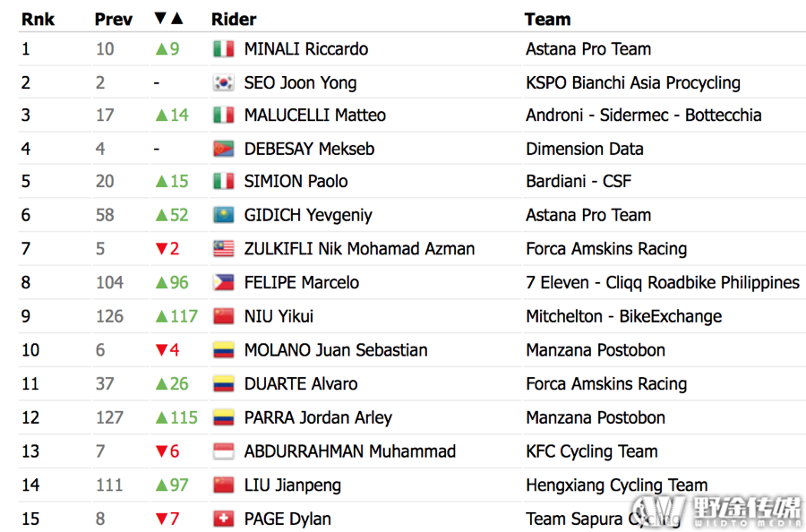The height and width of the screenshot is (532, 806).
Task: Click Philippine flag beside FELIPE Marcelo
Action: [x=224, y=282]
